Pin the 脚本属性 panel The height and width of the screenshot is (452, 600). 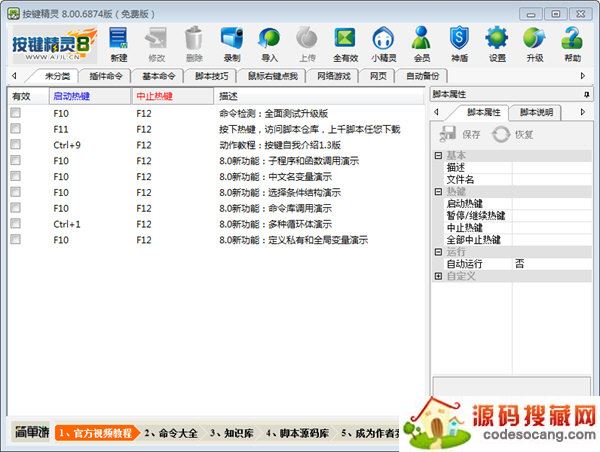click(x=587, y=94)
